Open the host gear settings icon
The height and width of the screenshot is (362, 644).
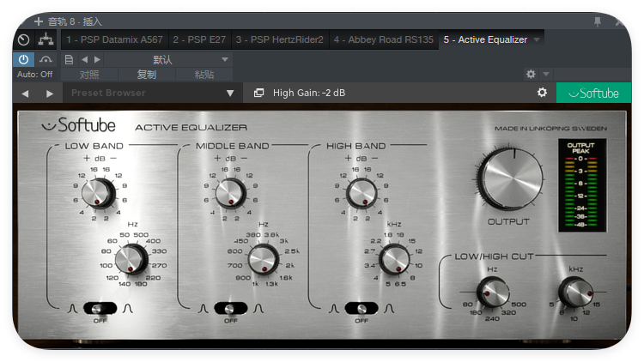point(531,75)
